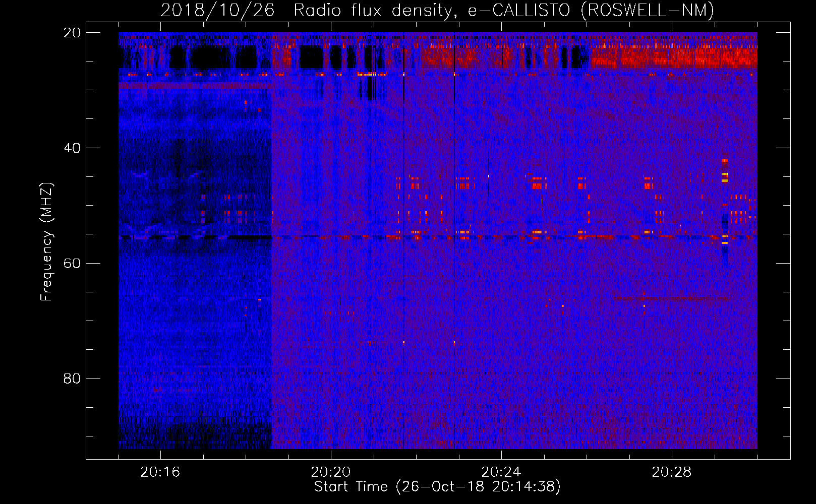Viewport: 816px width, 504px height.
Task: Click the 80 MHz y-axis tick label
Action: tap(72, 379)
